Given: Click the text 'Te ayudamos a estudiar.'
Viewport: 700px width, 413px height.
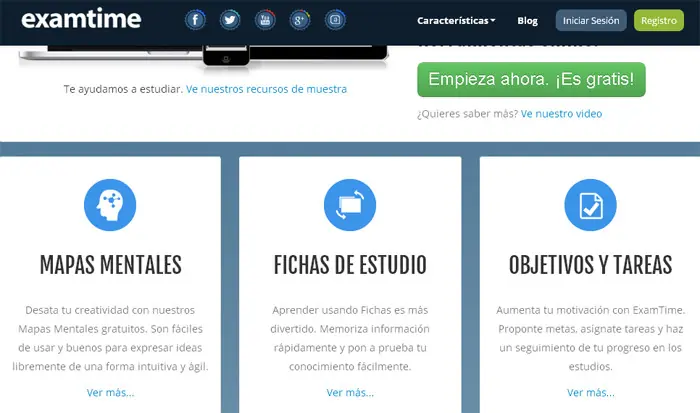Looking at the screenshot, I should tap(123, 89).
